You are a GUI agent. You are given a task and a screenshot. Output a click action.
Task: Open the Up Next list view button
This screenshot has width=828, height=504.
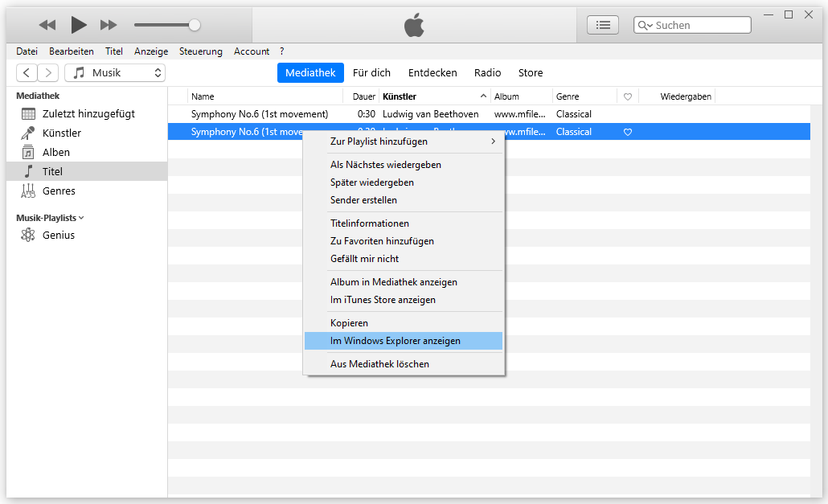(603, 25)
